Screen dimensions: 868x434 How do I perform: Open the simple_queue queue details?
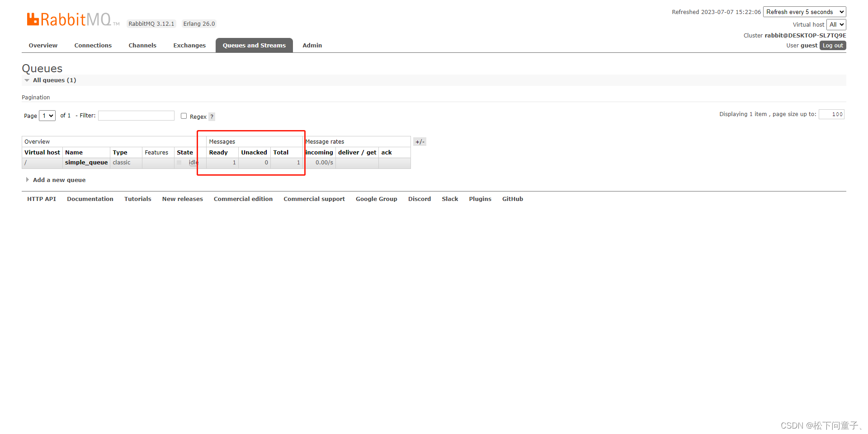(86, 163)
